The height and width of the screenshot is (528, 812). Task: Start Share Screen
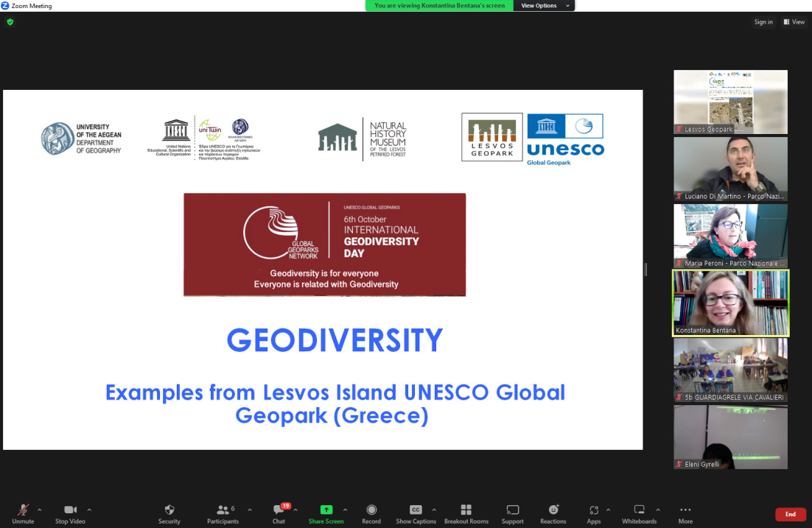[x=326, y=513]
